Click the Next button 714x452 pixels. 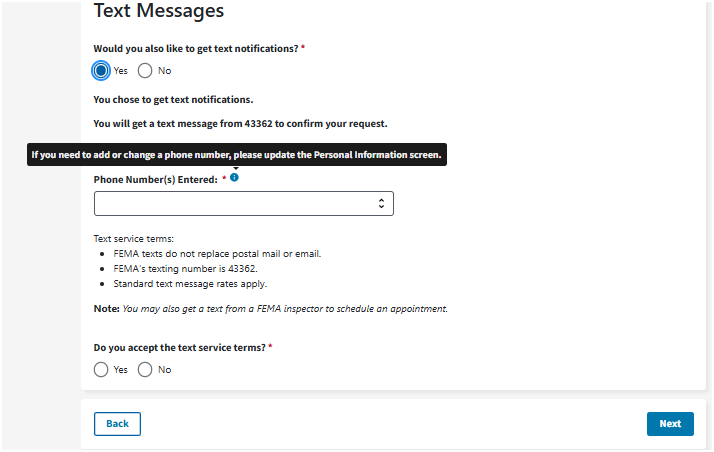[x=669, y=424]
